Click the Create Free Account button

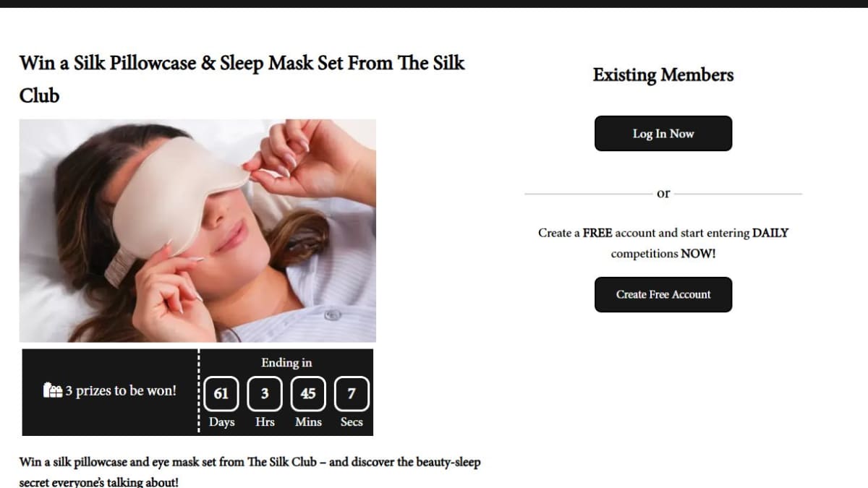(663, 294)
